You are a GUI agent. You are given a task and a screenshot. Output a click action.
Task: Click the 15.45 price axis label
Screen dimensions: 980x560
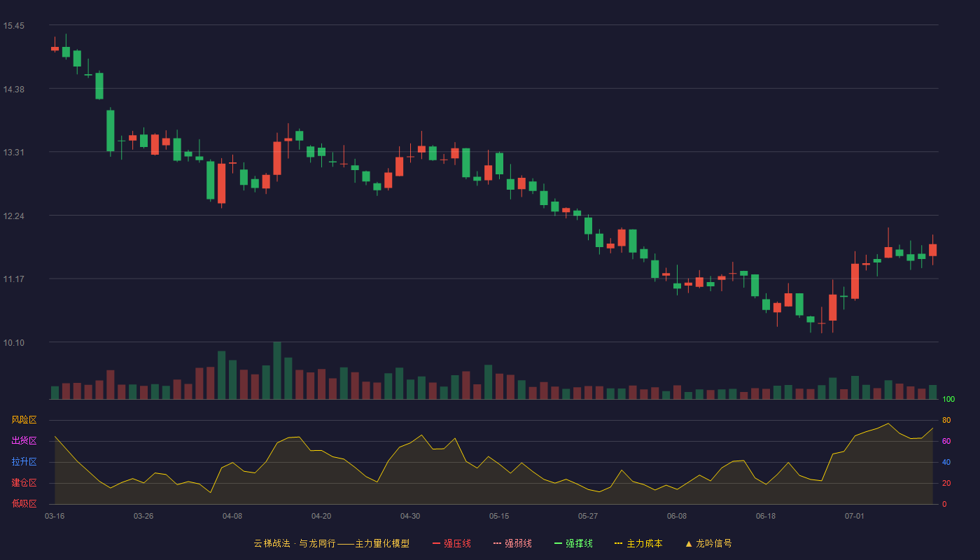(13, 26)
